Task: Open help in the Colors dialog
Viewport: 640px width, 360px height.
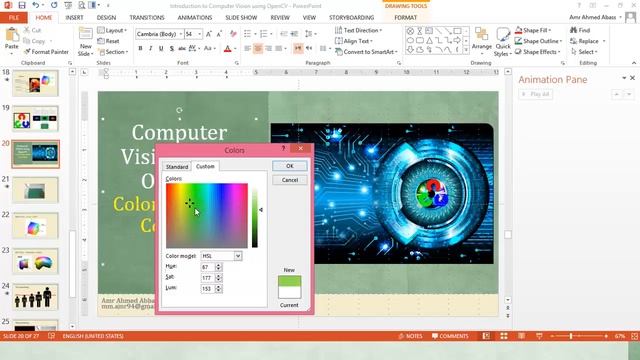Action: pos(283,149)
